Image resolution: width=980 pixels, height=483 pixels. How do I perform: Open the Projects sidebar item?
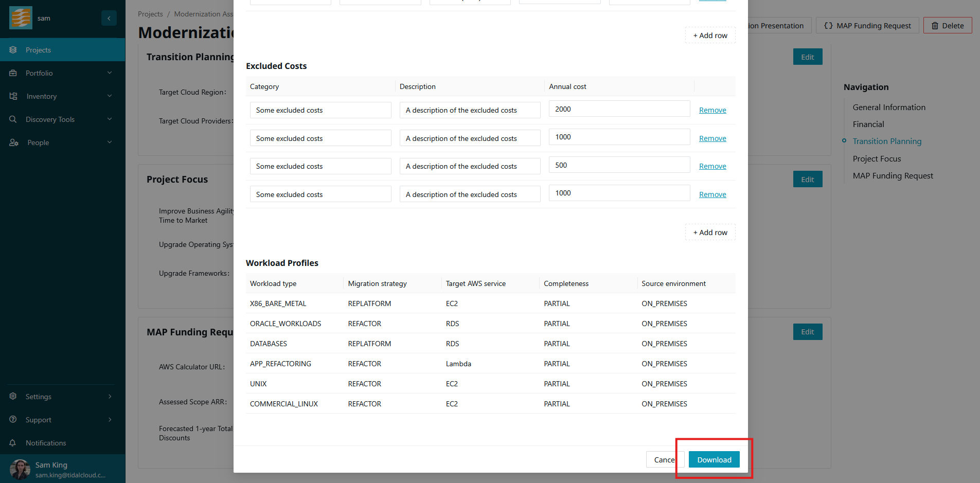(62, 50)
